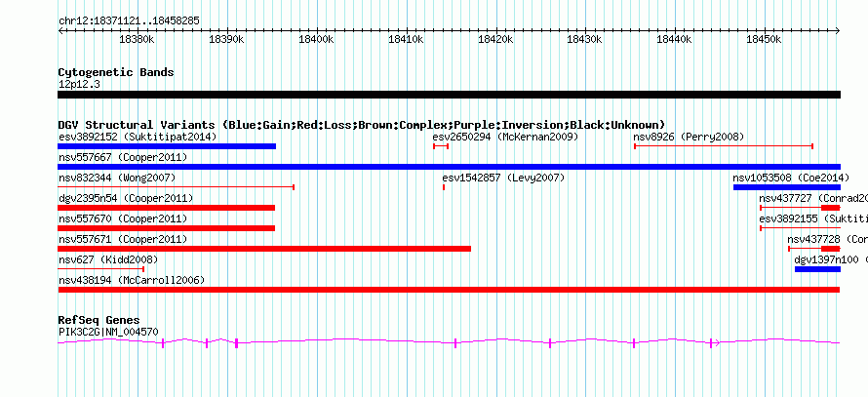Select the thin red nsv8926 loss line

tap(724, 146)
